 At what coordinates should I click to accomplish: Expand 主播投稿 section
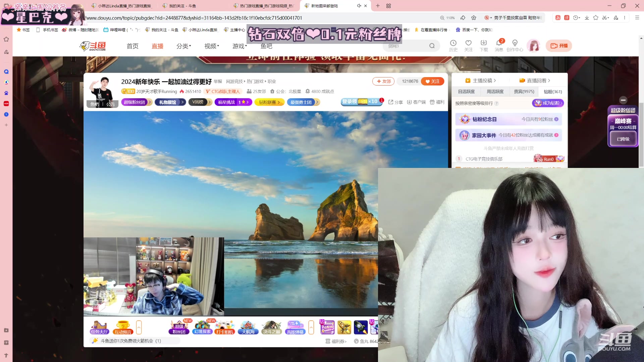pos(481,80)
